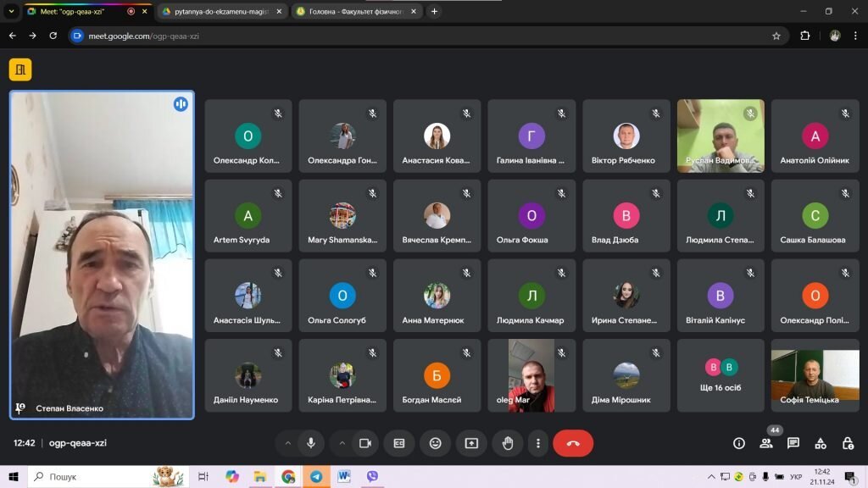The image size is (868, 488).
Task: Toggle the camera on/off button
Action: (x=364, y=443)
